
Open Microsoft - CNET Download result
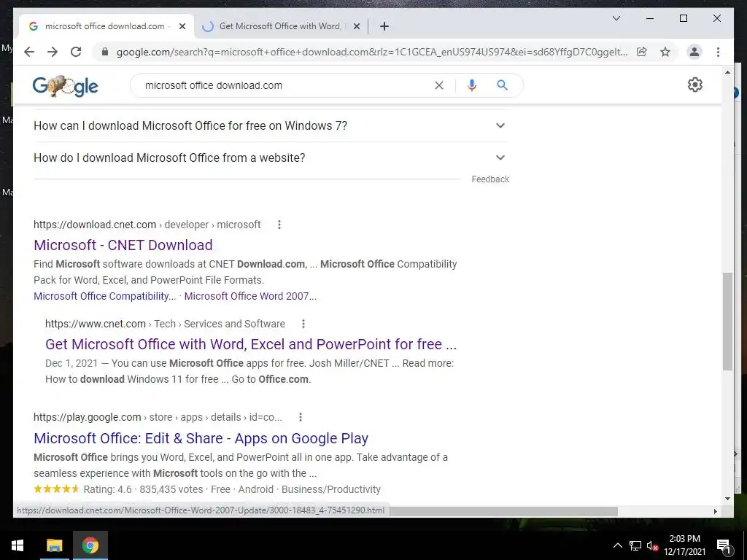click(x=123, y=245)
